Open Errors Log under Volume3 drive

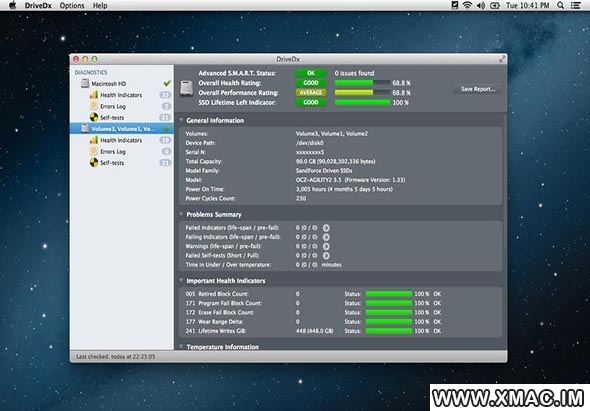pyautogui.click(x=113, y=151)
